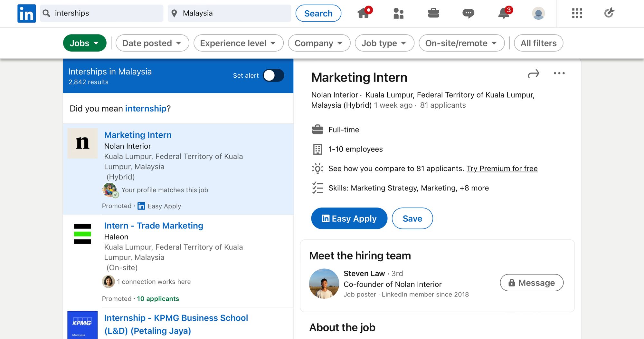644x339 pixels.
Task: Click '2,842 results' count text
Action: click(89, 82)
